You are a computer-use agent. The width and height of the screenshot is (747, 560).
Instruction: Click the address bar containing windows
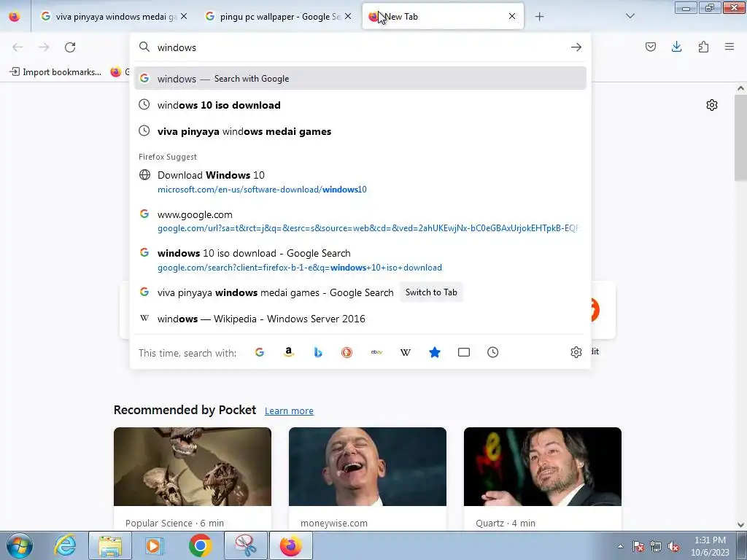pyautogui.click(x=360, y=47)
